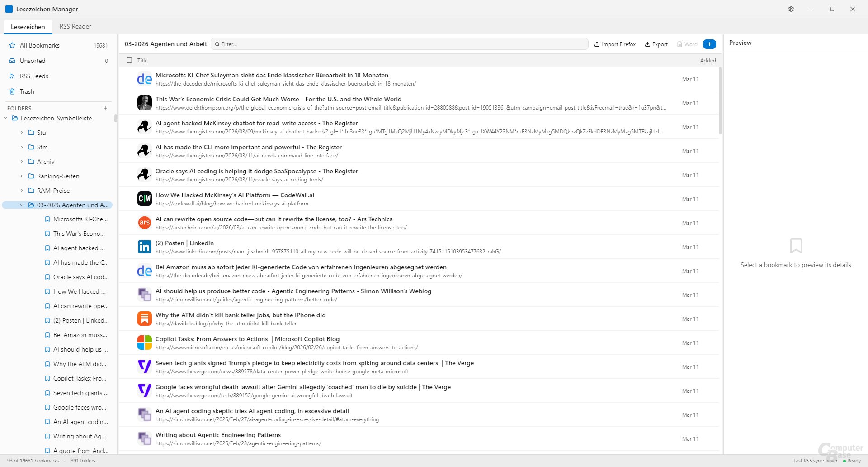Screen dimensions: 868x467
Task: Collapse the Lesezeichen-Symbolleiste folder
Action: (5, 118)
